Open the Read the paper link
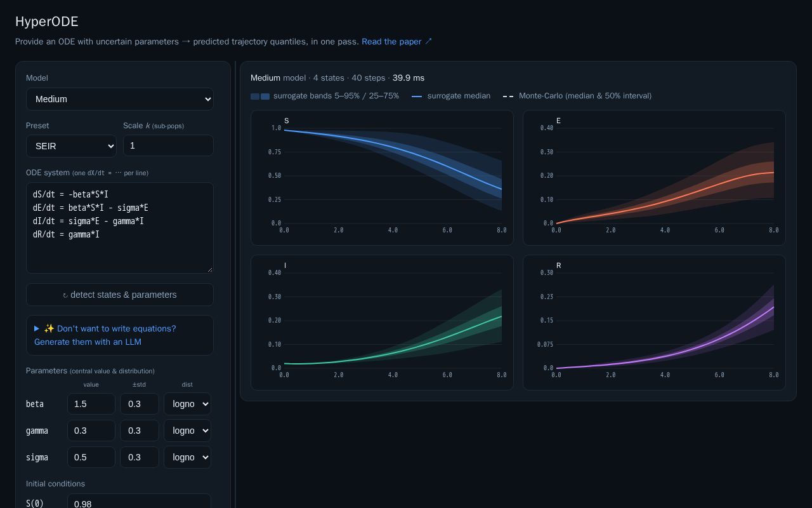Viewport: 812px width, 508px height. (397, 41)
